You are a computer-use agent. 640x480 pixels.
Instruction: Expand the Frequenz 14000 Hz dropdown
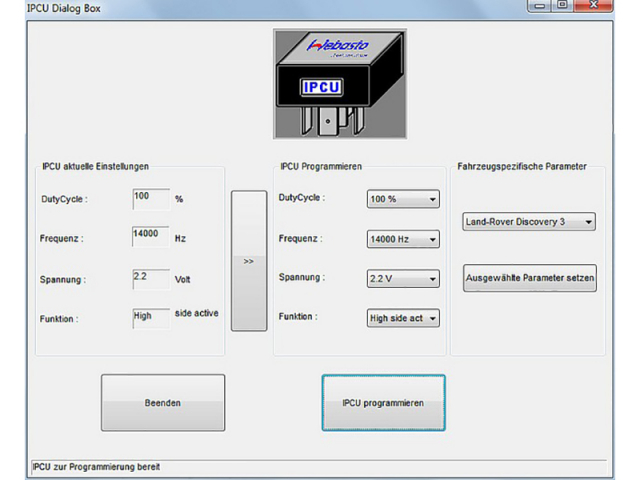[404, 240]
